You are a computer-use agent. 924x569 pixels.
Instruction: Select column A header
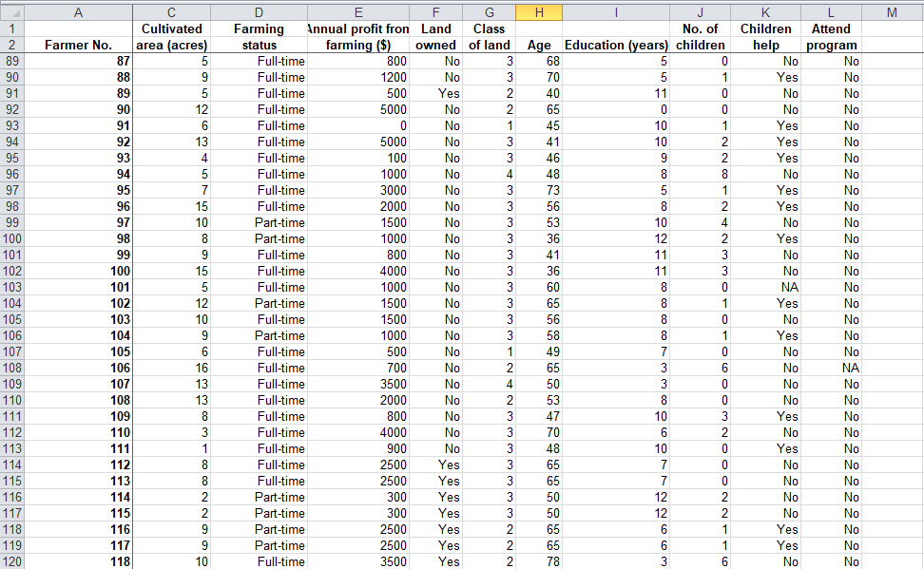[x=78, y=12]
